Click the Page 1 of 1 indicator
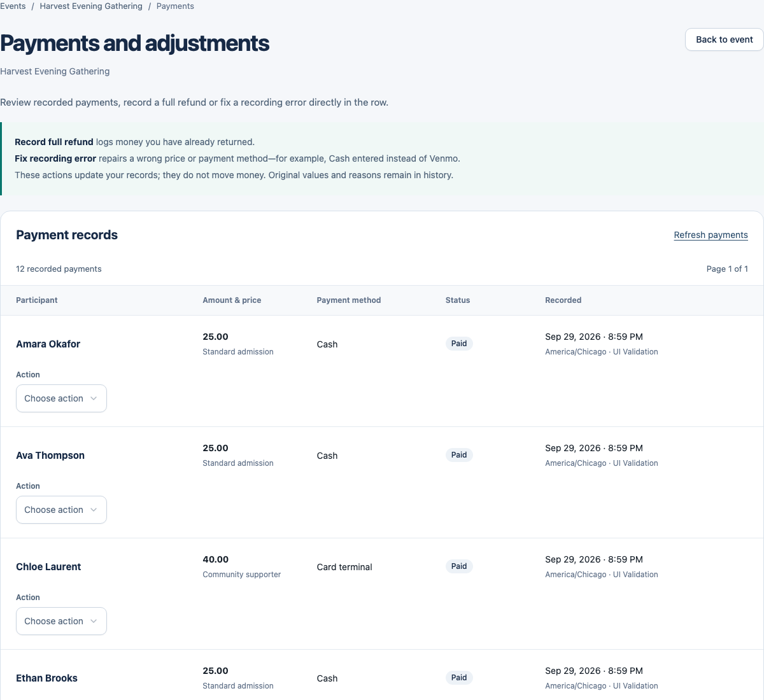This screenshot has width=764, height=700. pyautogui.click(x=727, y=269)
